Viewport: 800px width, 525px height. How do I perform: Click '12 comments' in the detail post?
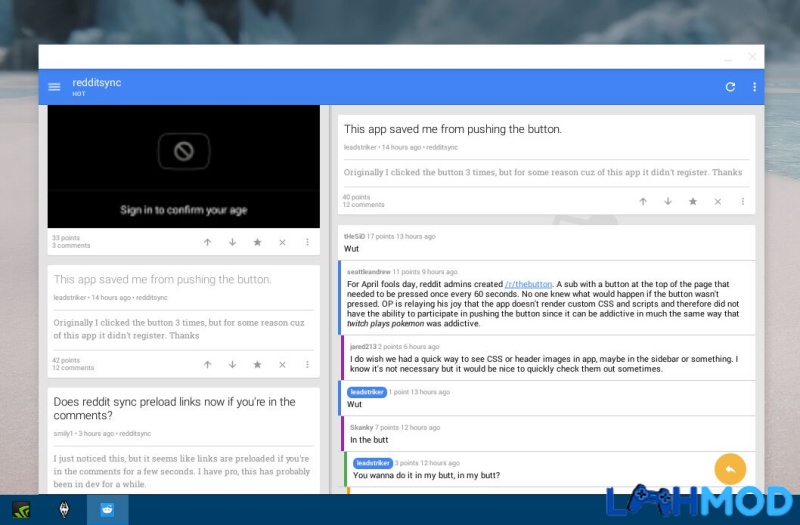point(363,205)
